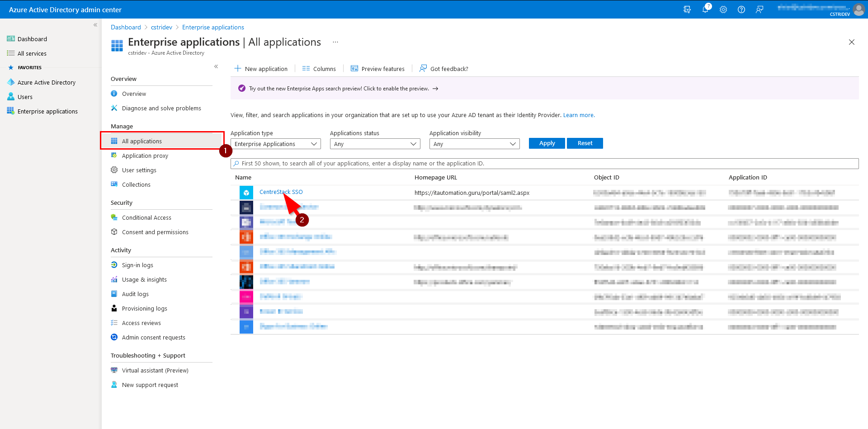The width and height of the screenshot is (868, 429).
Task: Click the CentreStack SSO app icon
Action: [x=246, y=193]
